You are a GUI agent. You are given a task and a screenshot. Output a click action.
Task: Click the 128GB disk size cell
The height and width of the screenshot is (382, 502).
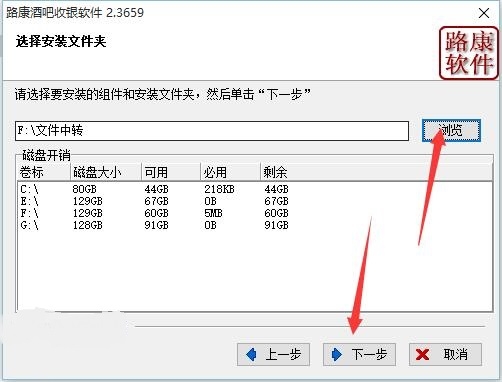(88, 225)
